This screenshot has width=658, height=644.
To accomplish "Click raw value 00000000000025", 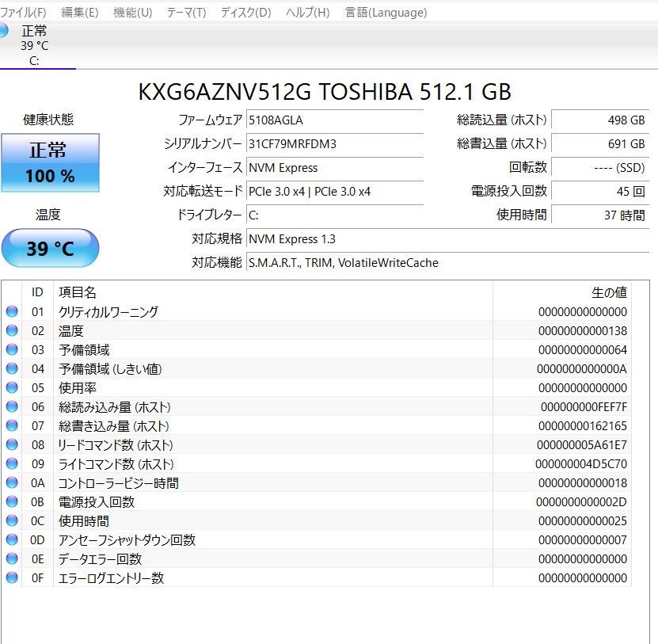I will [583, 521].
